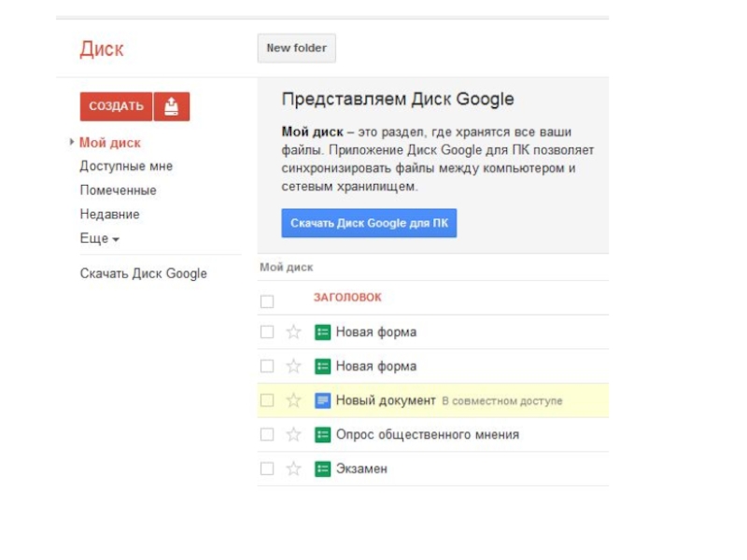Star the Опрос общественного мнения form
This screenshot has width=747, height=560.
(x=293, y=435)
